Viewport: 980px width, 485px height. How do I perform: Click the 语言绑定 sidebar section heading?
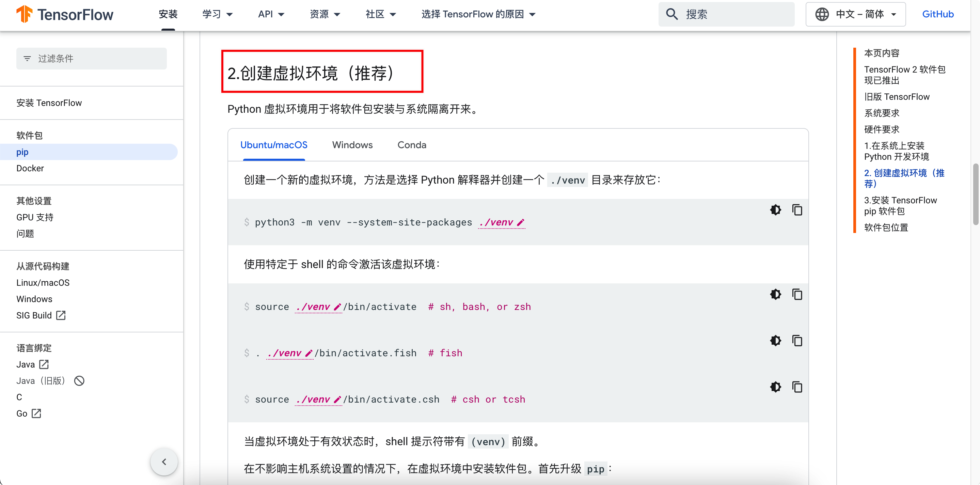pyautogui.click(x=34, y=348)
